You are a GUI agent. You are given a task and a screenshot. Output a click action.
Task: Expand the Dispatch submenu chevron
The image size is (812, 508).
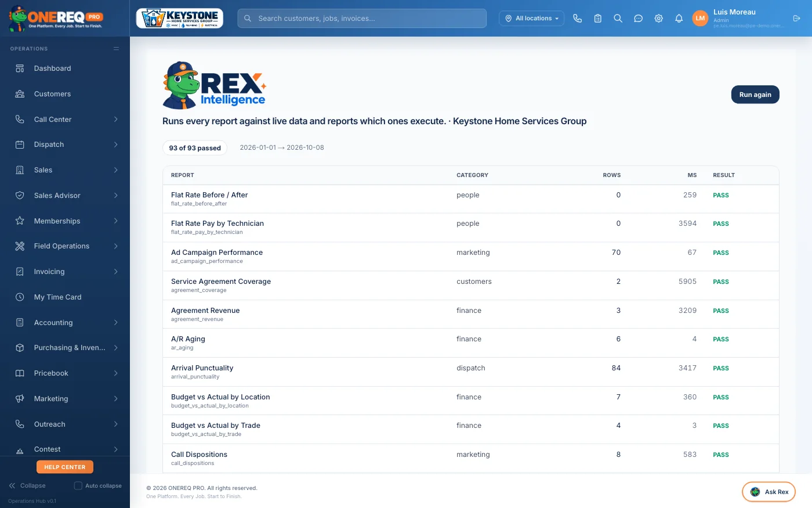(x=116, y=145)
